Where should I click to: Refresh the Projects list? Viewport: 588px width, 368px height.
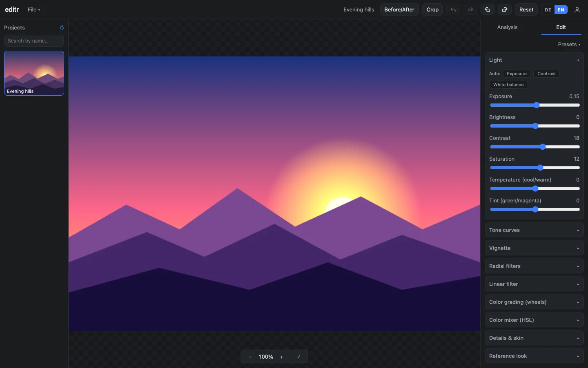click(62, 27)
